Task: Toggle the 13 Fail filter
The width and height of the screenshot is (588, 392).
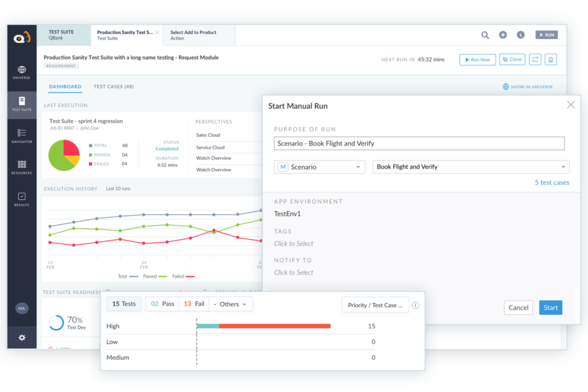Action: pyautogui.click(x=194, y=304)
